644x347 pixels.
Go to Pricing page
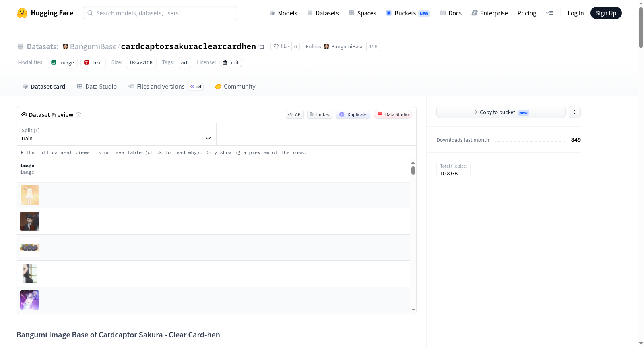coord(527,13)
